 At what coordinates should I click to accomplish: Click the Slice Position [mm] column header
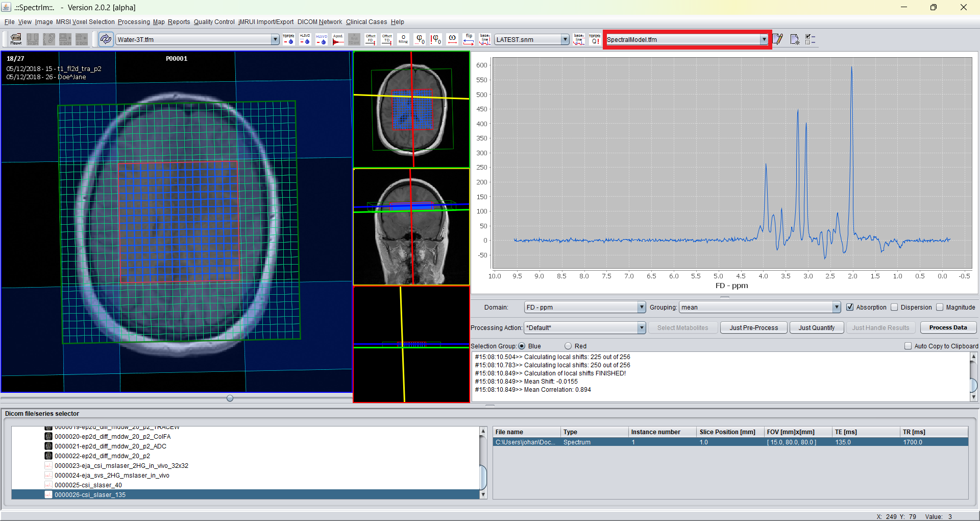(730, 432)
